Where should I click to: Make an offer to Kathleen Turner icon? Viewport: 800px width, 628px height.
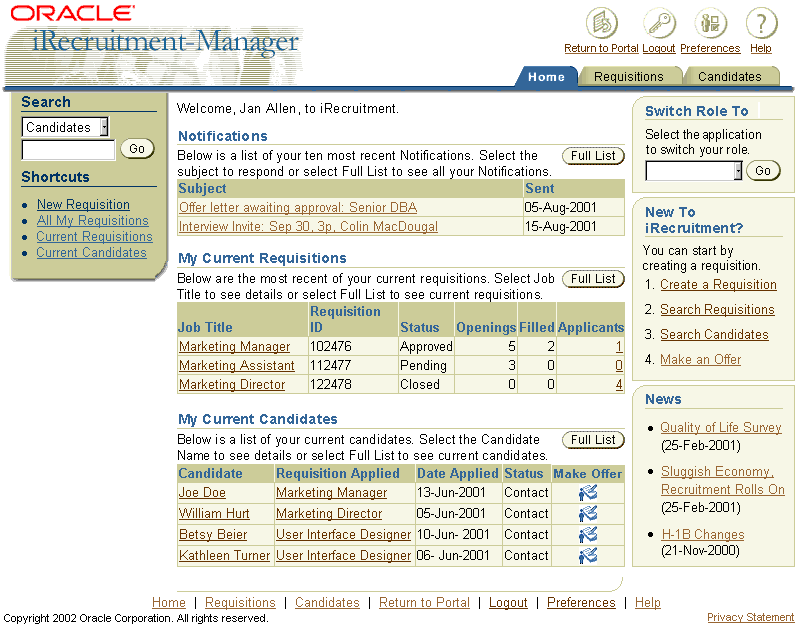point(588,556)
